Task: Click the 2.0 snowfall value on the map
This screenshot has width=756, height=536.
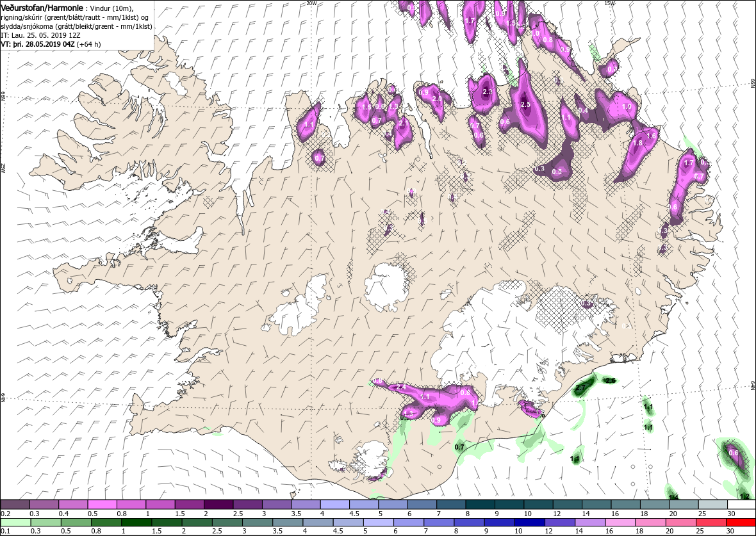Action: click(x=438, y=99)
